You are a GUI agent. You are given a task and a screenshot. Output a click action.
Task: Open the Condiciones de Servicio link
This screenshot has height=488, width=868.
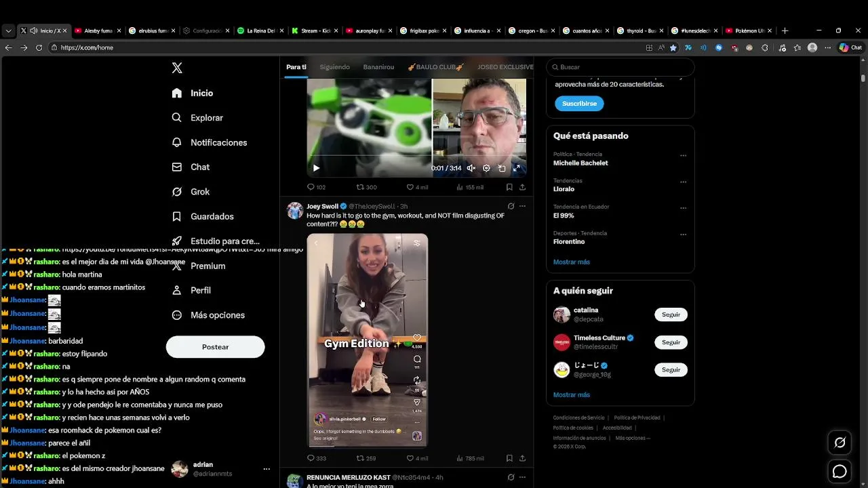click(578, 418)
